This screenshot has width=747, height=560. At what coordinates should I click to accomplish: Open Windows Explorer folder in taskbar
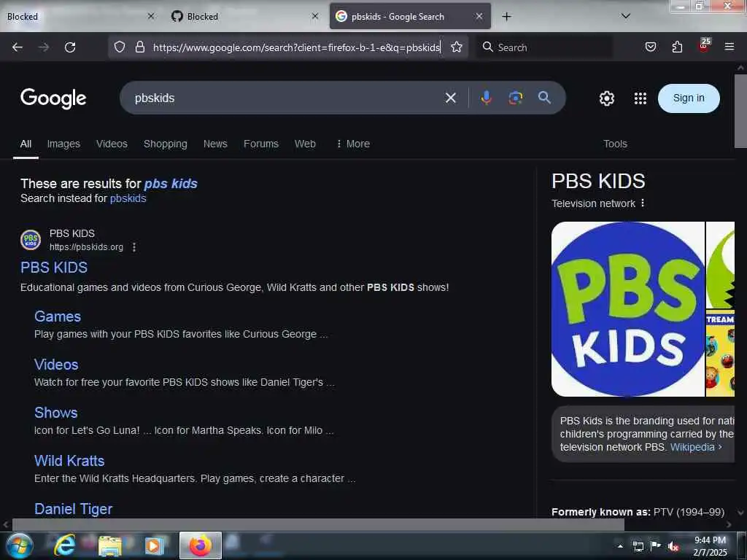click(110, 545)
